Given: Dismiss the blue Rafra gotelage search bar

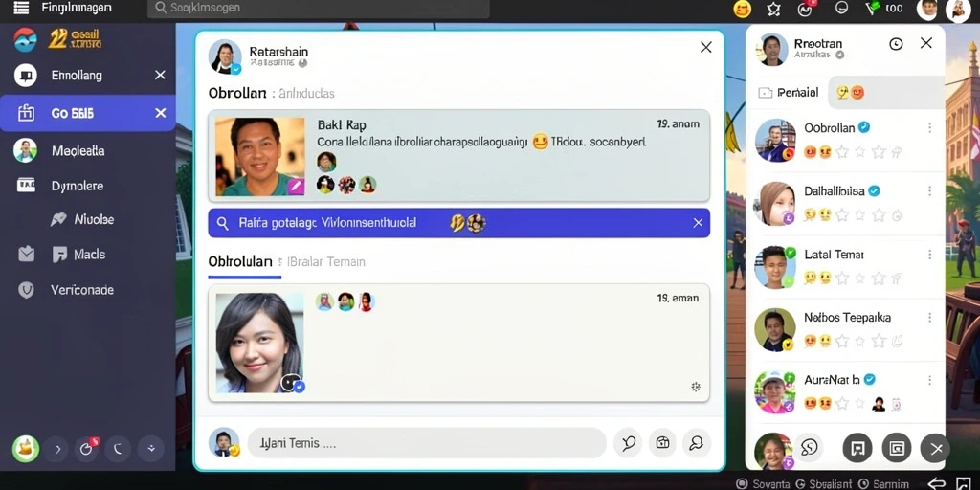Looking at the screenshot, I should (x=698, y=223).
